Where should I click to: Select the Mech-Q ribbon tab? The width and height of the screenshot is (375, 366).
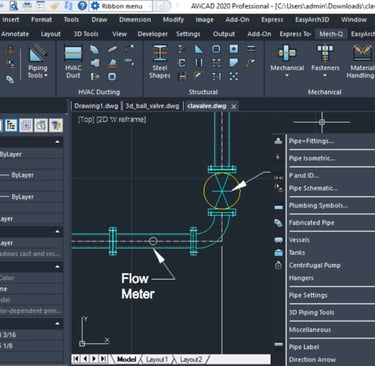point(331,34)
